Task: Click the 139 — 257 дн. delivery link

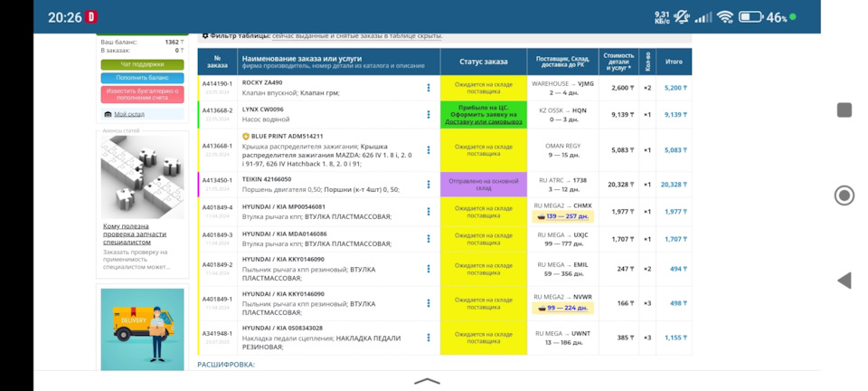Action: click(x=568, y=216)
